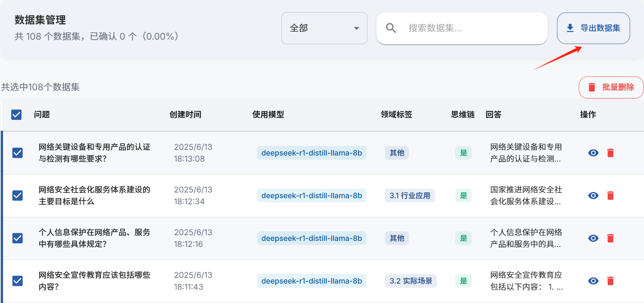Click model chip in 18:11:43 row
The image size is (644, 303).
[312, 281]
